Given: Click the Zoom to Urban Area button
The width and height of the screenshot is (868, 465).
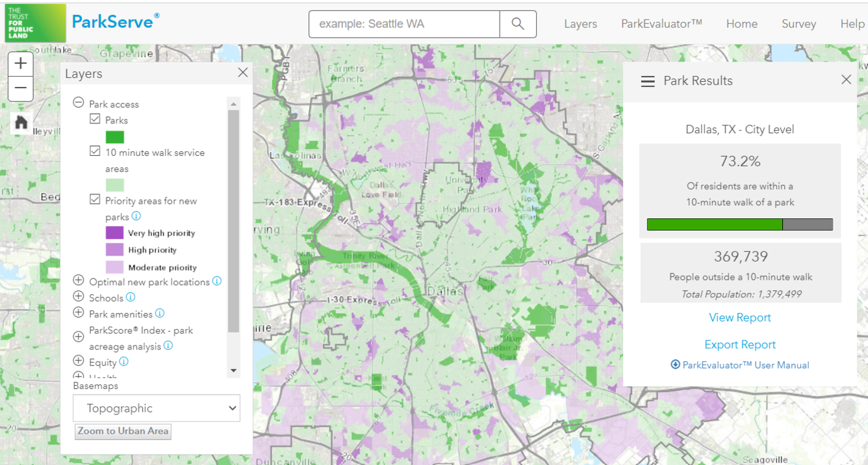Looking at the screenshot, I should click(122, 431).
